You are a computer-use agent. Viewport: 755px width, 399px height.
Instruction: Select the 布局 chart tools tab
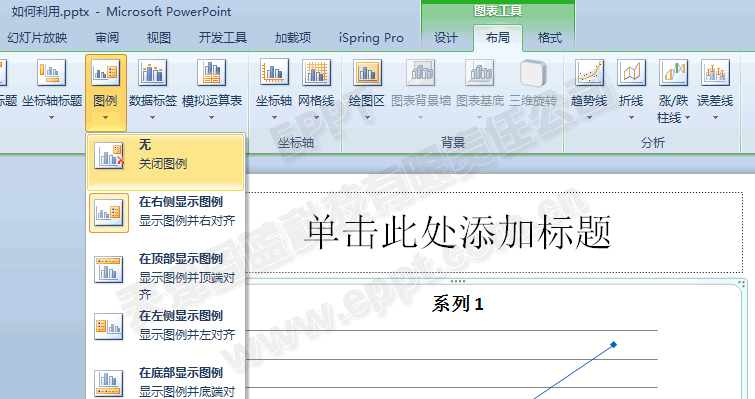498,38
